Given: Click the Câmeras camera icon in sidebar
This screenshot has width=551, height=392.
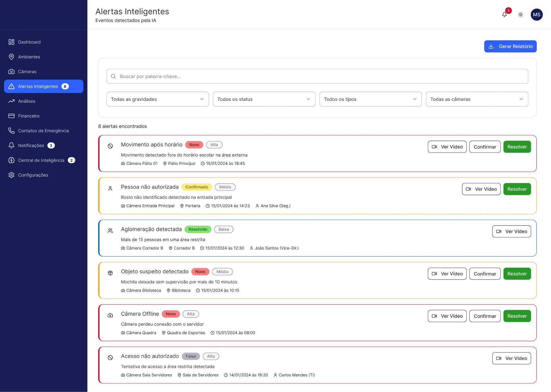Looking at the screenshot, I should pyautogui.click(x=11, y=72).
